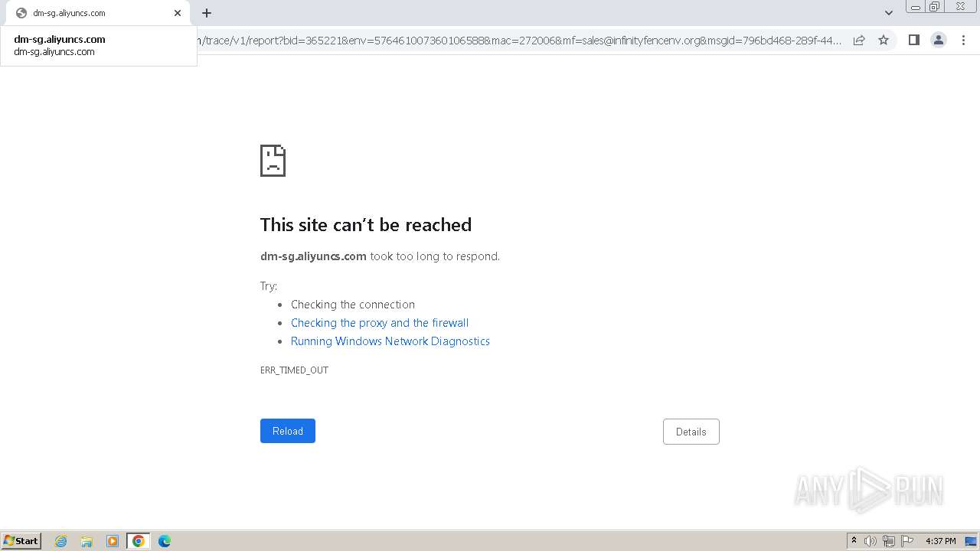The width and height of the screenshot is (980, 551).
Task: Open a new tab with plus button
Action: 207,13
